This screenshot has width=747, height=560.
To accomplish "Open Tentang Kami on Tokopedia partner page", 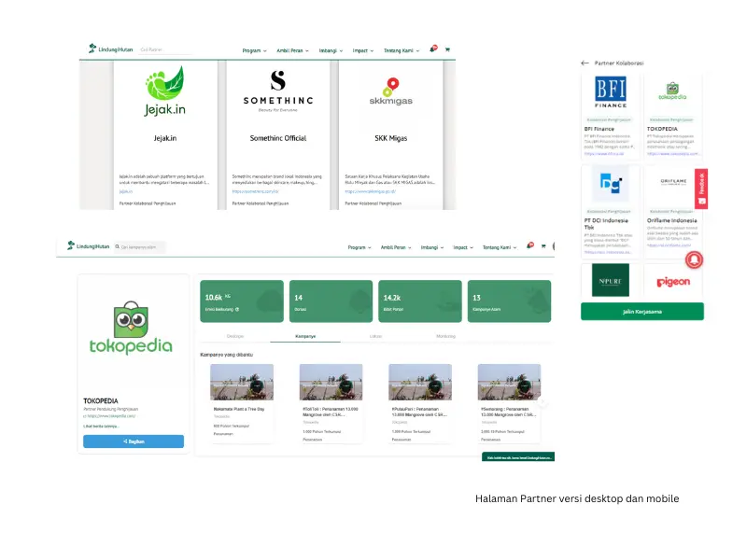I will click(x=500, y=247).
